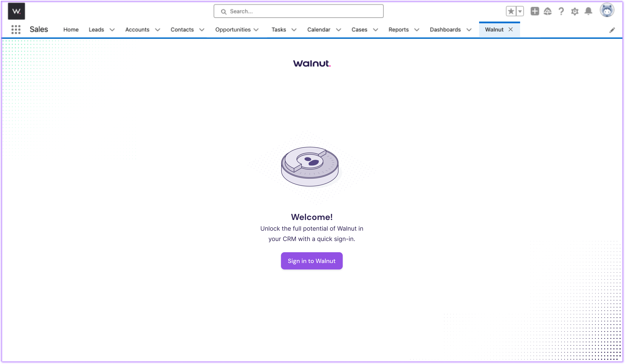Click "Unlock the full potential of Walnut in" text
Image resolution: width=625 pixels, height=364 pixels.
tap(311, 228)
